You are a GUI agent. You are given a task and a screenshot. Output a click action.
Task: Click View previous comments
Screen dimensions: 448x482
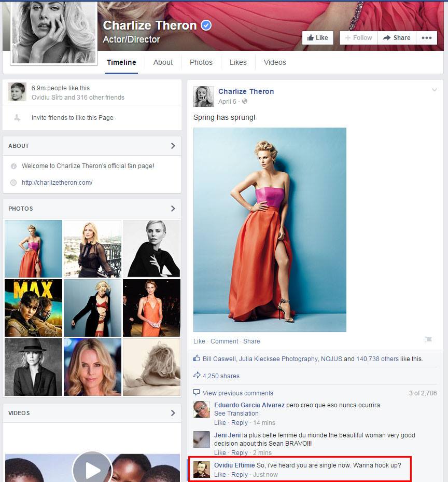pyautogui.click(x=238, y=393)
